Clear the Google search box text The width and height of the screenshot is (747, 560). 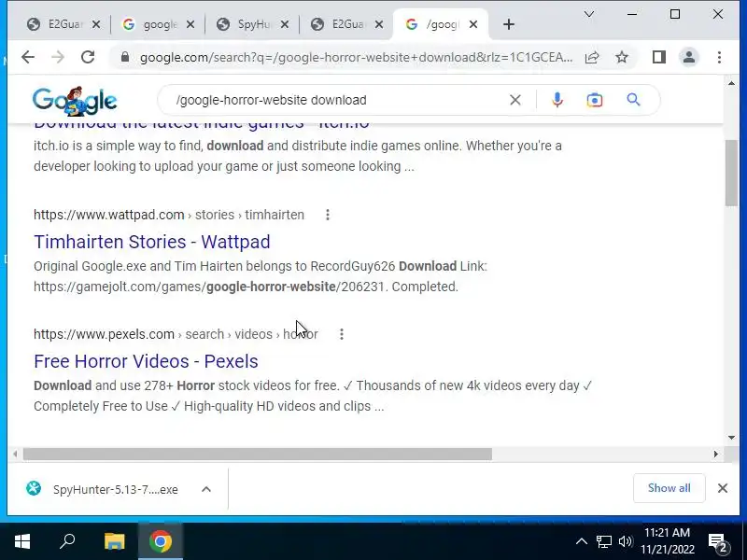point(515,100)
